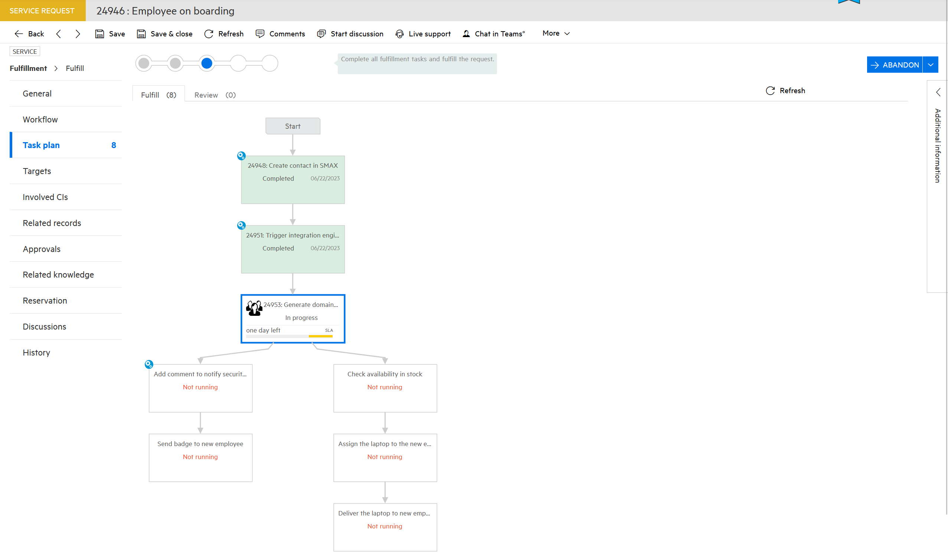
Task: Open Comments for this request
Action: [280, 33]
